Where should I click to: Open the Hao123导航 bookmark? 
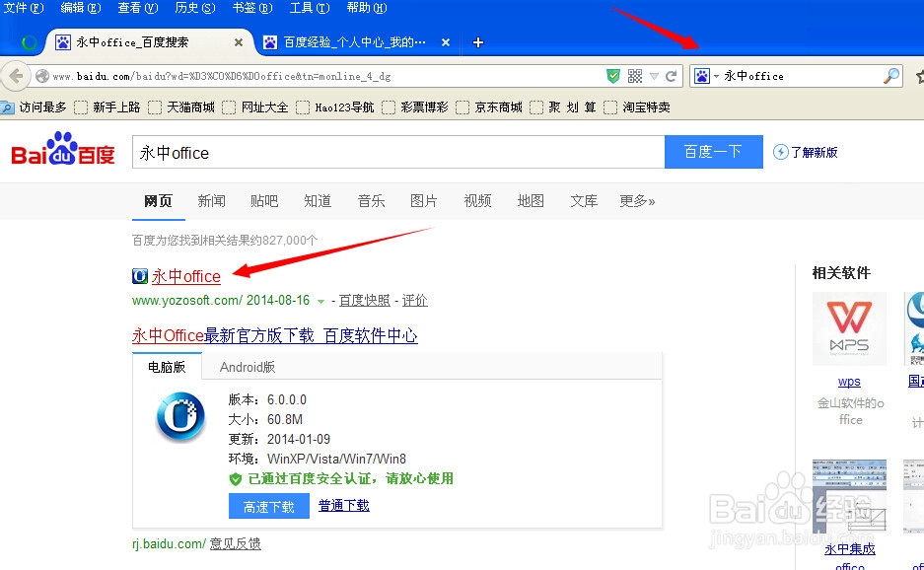(334, 107)
